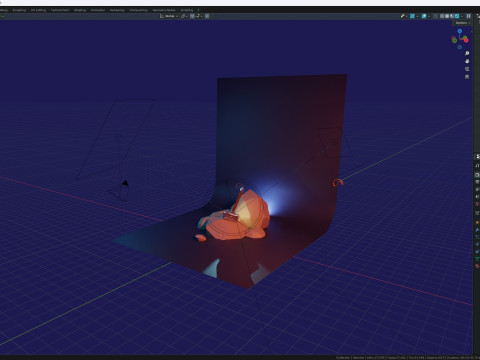Open the Output properties tab

click(x=477, y=182)
